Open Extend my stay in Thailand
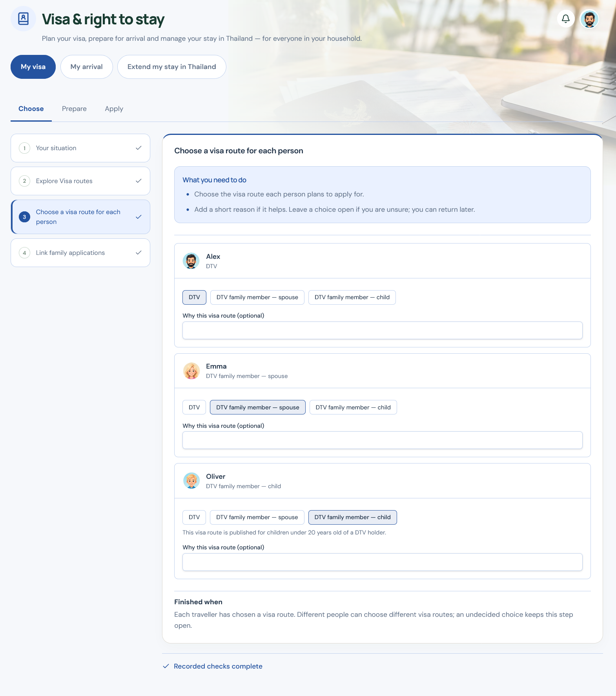 pos(172,67)
